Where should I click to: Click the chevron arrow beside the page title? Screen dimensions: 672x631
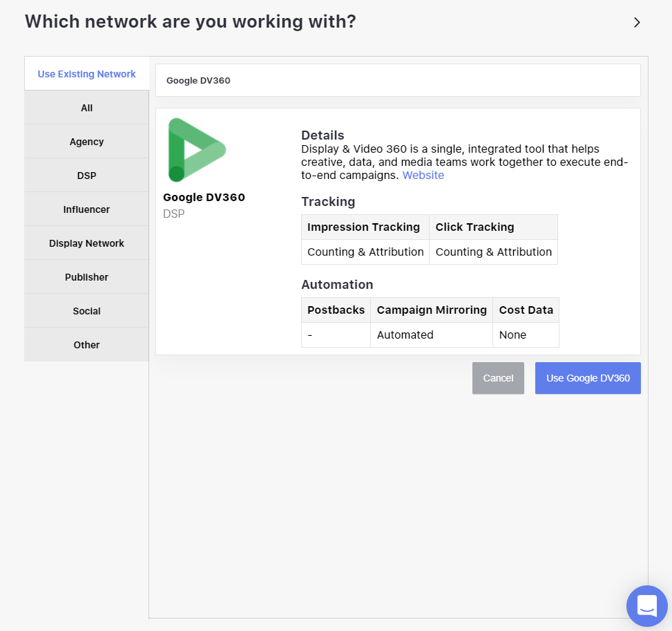[x=637, y=22]
